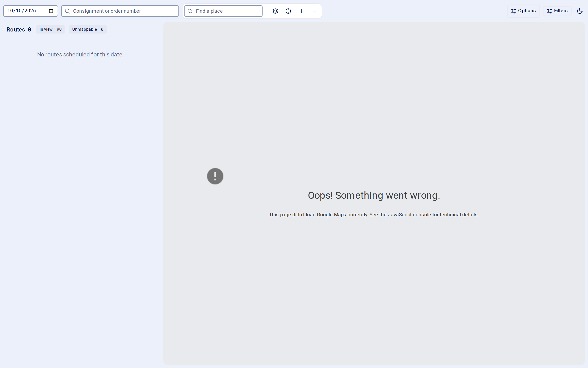Screen dimensions: 588x368
Task: Open the Options panel
Action: click(x=523, y=11)
